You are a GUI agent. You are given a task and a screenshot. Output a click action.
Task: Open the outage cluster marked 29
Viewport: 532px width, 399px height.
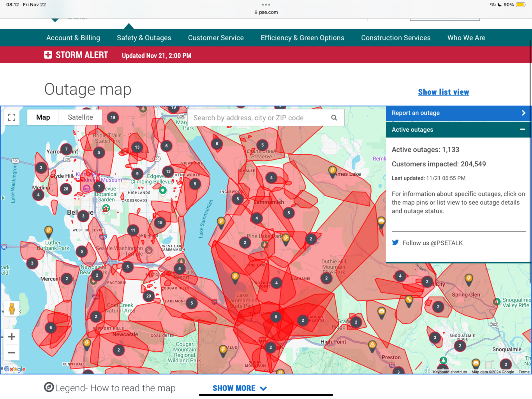[x=148, y=296]
